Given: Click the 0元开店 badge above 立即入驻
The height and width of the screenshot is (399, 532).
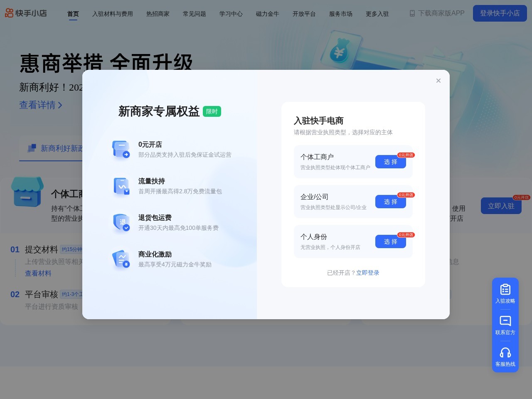Looking at the screenshot, I should pos(521,197).
